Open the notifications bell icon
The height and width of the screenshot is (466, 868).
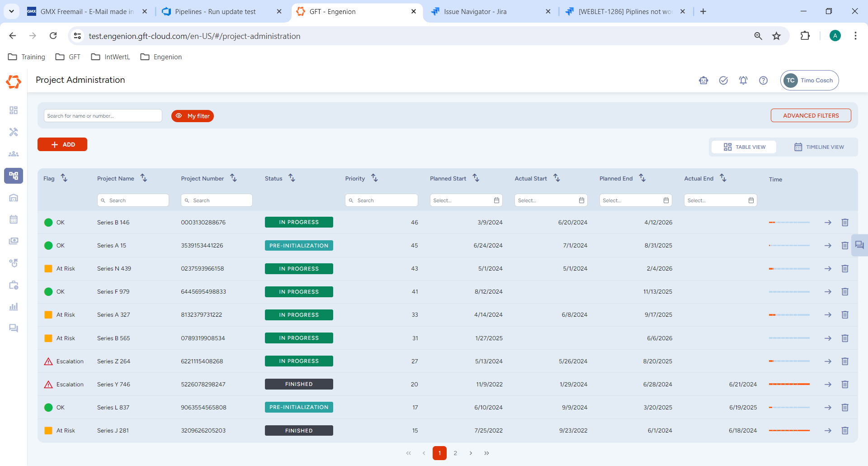[743, 81]
